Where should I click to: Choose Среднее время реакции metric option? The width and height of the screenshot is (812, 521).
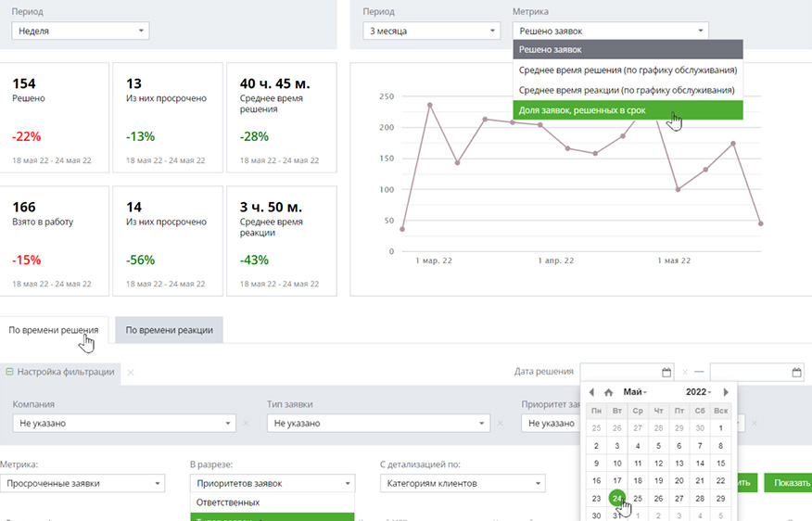coord(628,90)
